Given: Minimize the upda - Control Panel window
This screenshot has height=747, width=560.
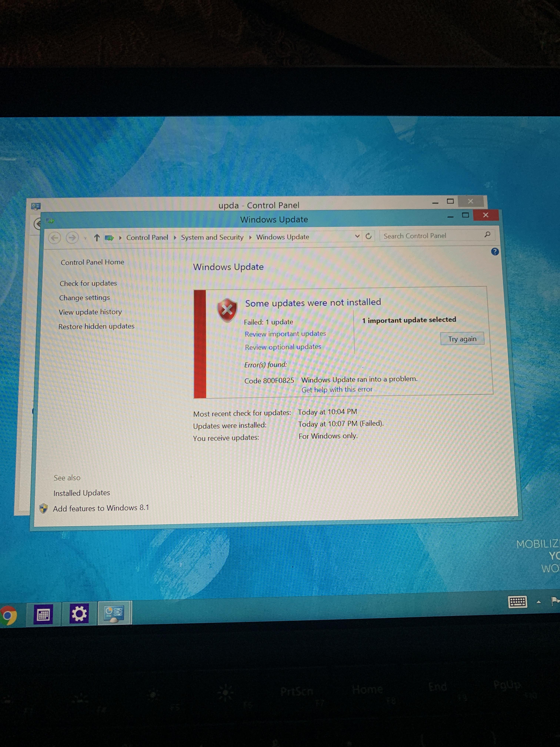Looking at the screenshot, I should 435,203.
